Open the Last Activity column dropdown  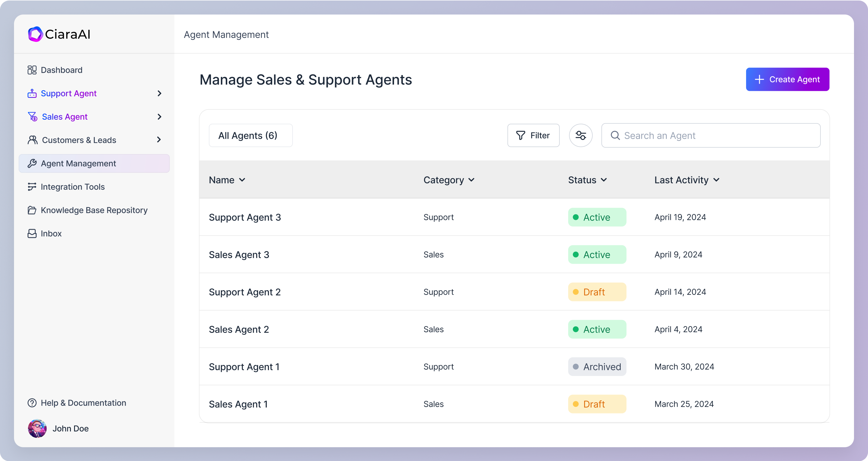716,180
